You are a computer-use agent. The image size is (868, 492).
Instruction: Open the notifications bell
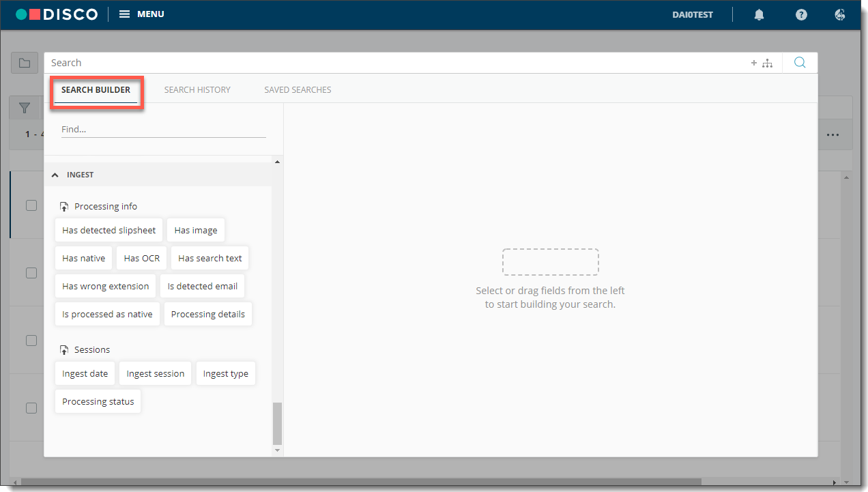tap(759, 14)
